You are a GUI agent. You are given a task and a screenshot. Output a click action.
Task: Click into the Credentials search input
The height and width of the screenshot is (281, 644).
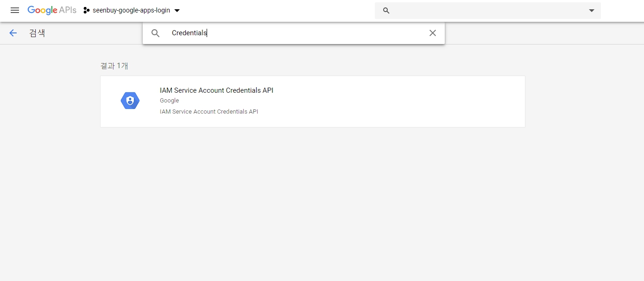(297, 33)
